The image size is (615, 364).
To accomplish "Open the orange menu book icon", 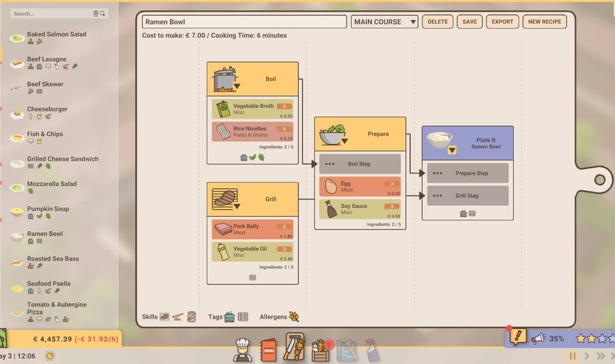I will (269, 350).
